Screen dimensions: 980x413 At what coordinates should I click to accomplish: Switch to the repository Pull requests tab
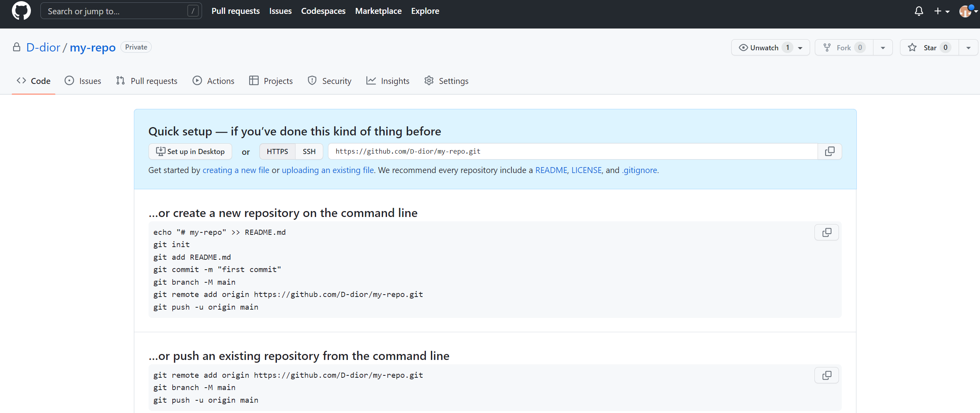point(147,81)
